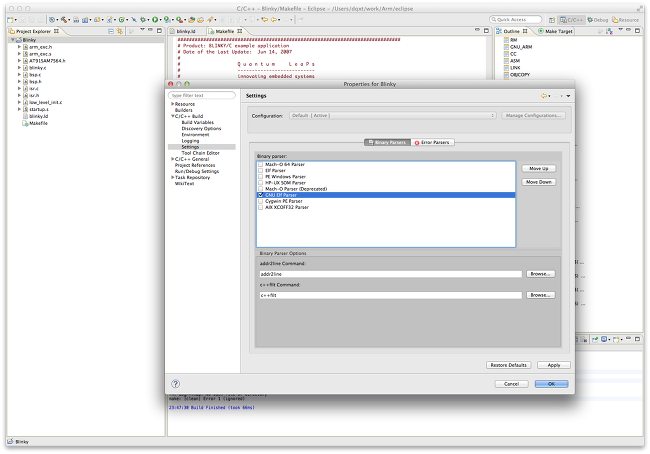
Task: Select the Outline view tab
Action: click(x=512, y=31)
